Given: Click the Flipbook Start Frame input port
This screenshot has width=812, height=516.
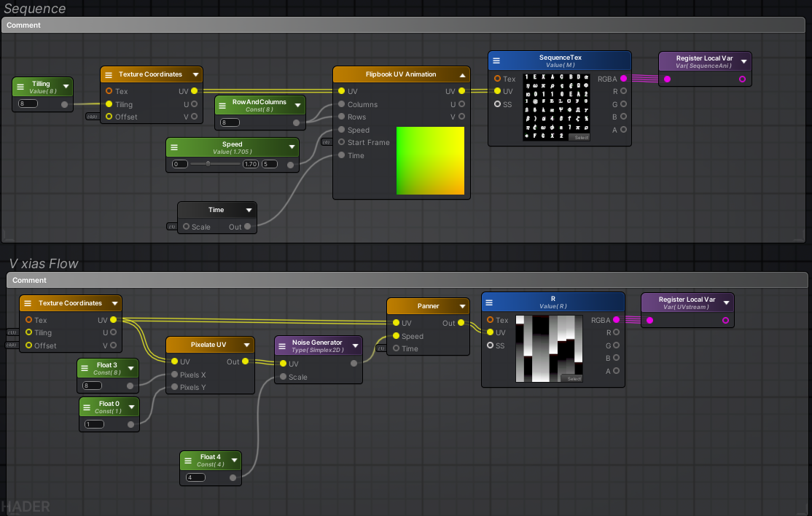Looking at the screenshot, I should click(341, 142).
